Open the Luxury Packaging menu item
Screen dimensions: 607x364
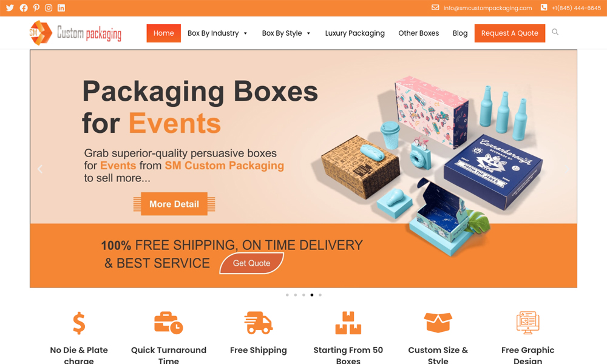[x=355, y=33]
